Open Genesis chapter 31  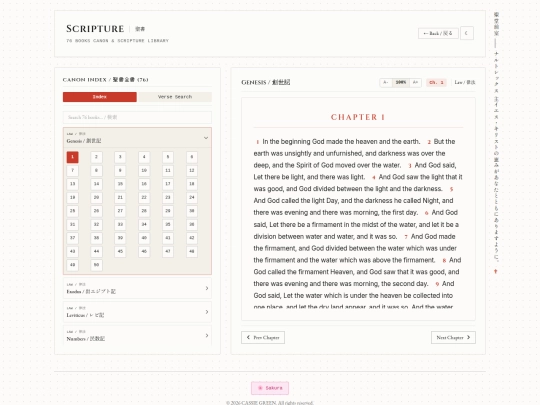tap(72, 225)
